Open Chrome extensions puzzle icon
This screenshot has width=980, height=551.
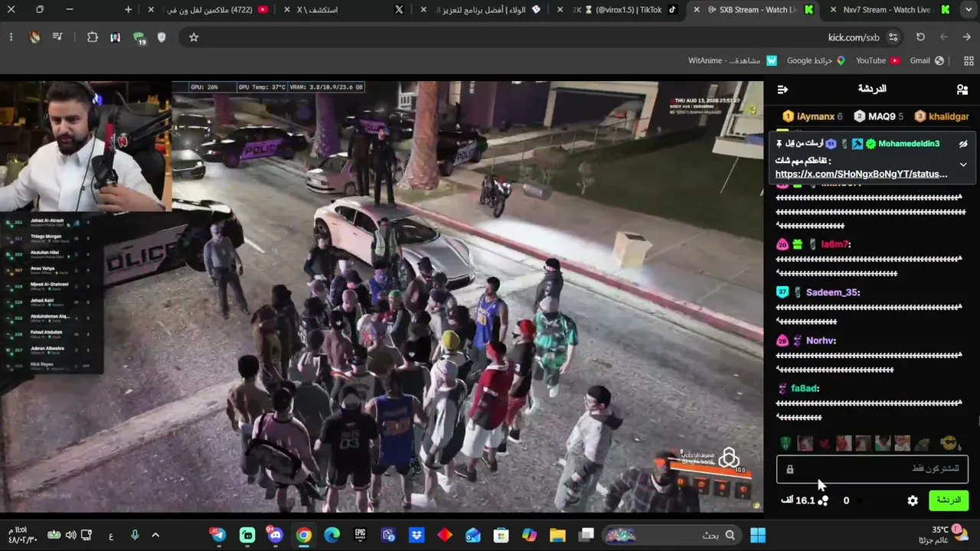93,37
